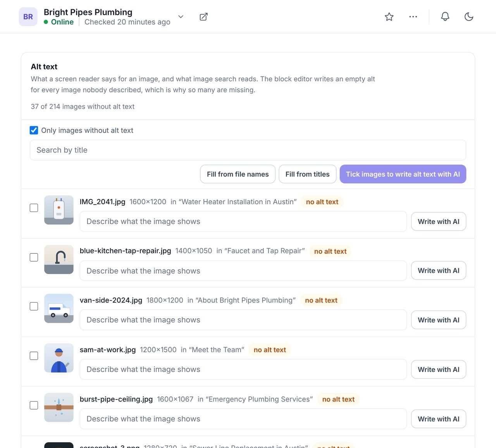Write with AI for van-side-2024.jpg
Image resolution: width=496 pixels, height=448 pixels.
439,320
